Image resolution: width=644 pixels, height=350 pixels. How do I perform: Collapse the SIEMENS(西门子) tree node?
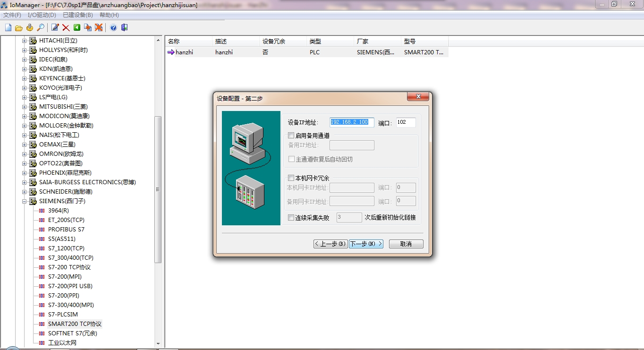coord(25,201)
